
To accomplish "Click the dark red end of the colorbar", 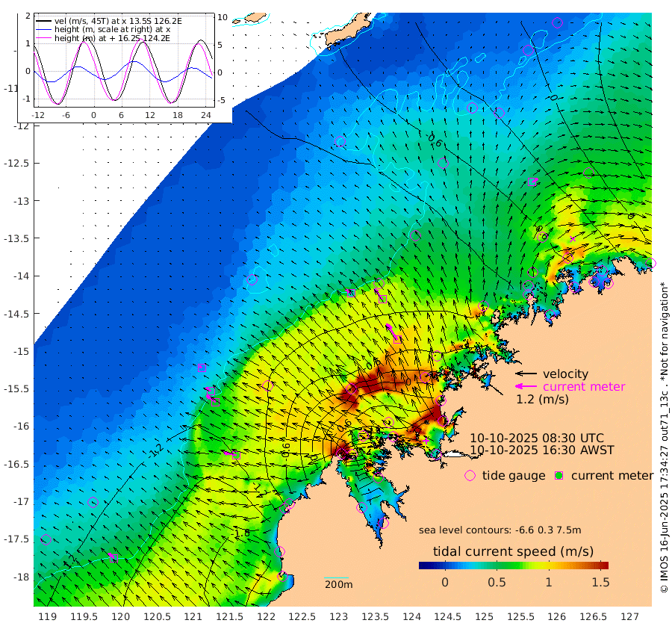I will point(603,565).
